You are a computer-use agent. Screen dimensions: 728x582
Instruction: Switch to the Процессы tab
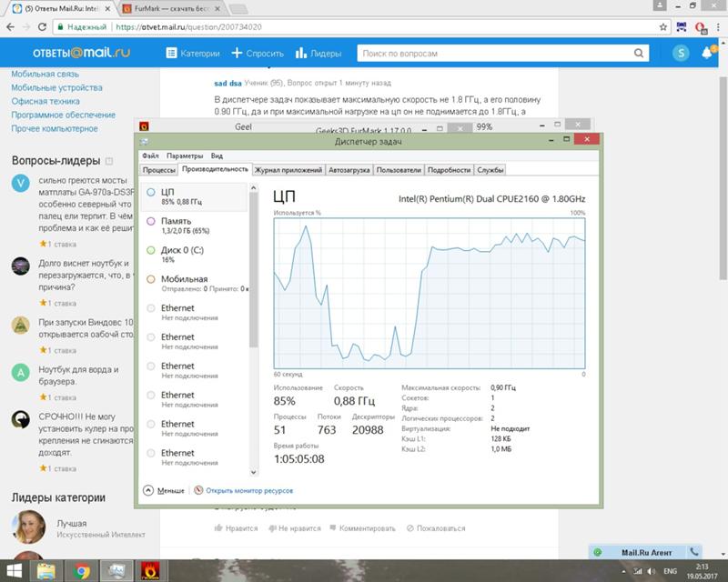pyautogui.click(x=158, y=170)
